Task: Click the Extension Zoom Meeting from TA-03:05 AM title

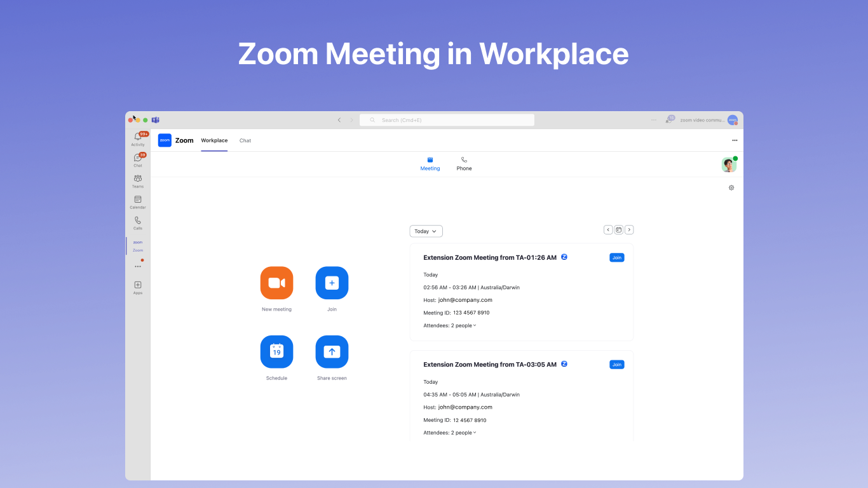Action: 490,365
